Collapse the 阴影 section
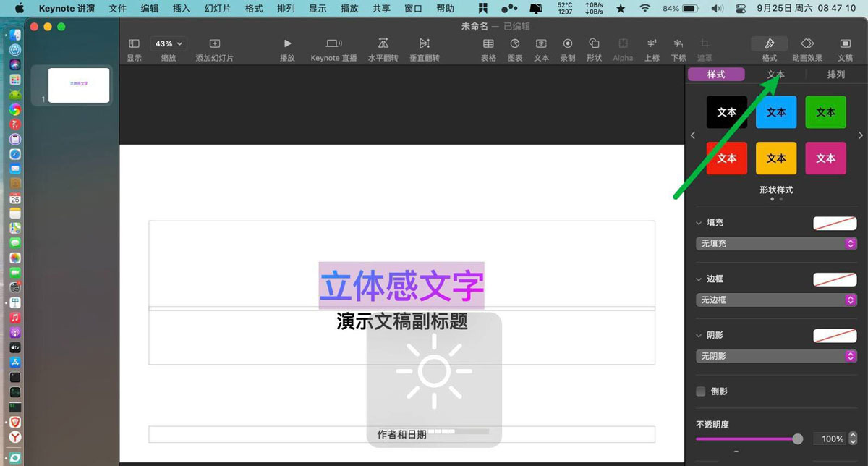 click(699, 336)
